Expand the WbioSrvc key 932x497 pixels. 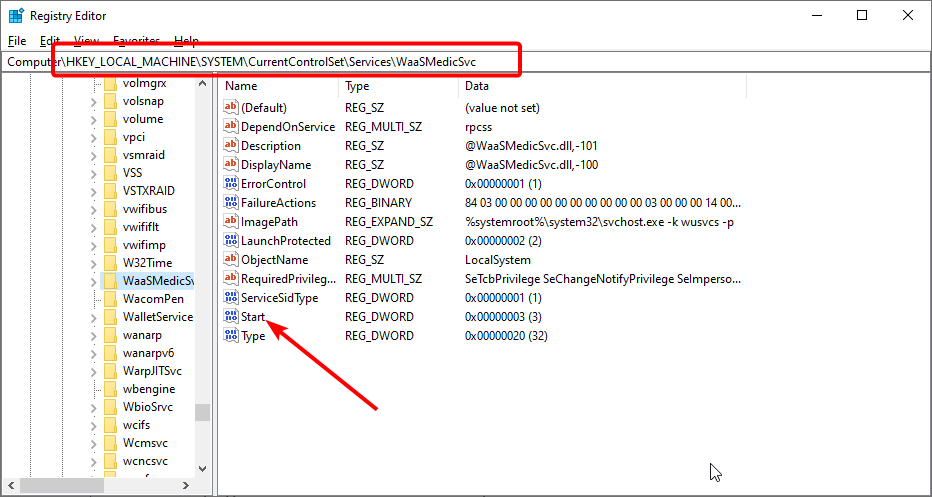pos(93,407)
